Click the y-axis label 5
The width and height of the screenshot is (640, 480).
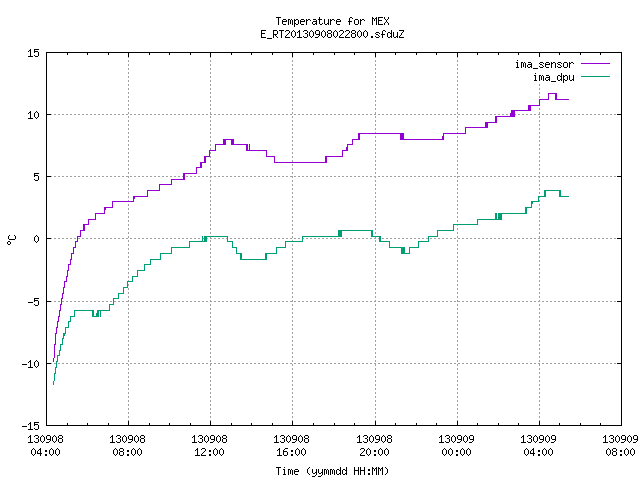(x=36, y=177)
